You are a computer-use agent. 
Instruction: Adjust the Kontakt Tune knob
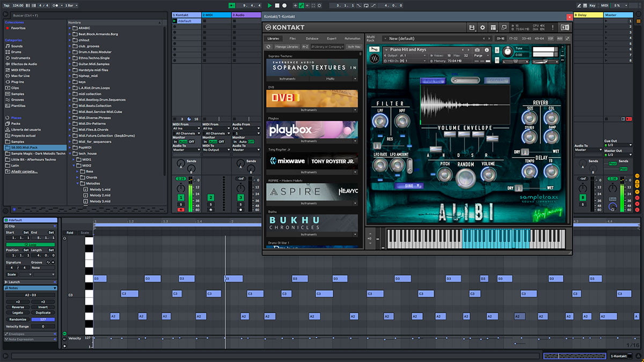click(507, 51)
